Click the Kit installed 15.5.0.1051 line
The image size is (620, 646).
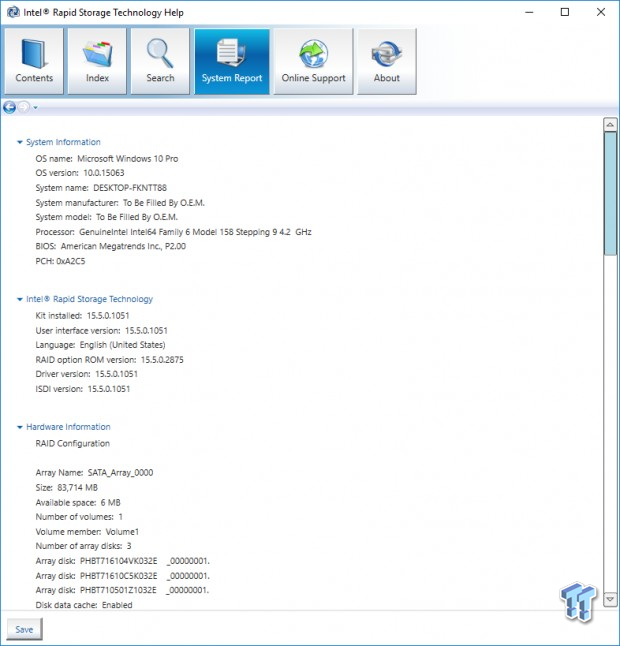coord(82,316)
